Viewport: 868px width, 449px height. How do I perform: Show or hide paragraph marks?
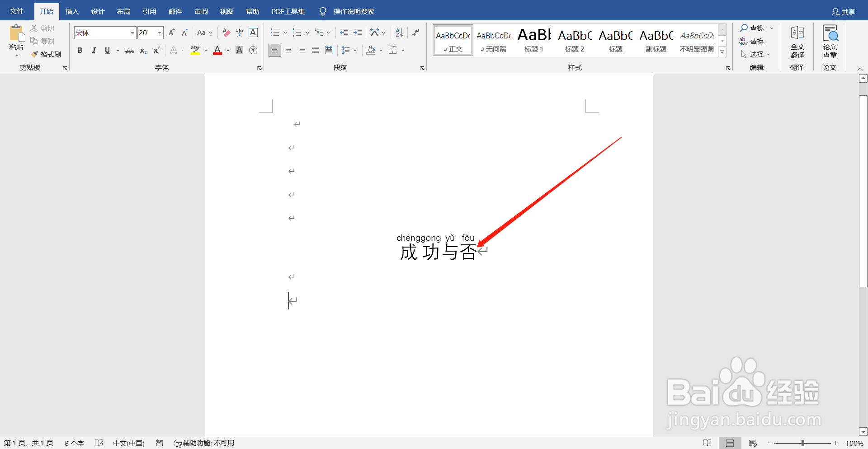[x=416, y=33]
